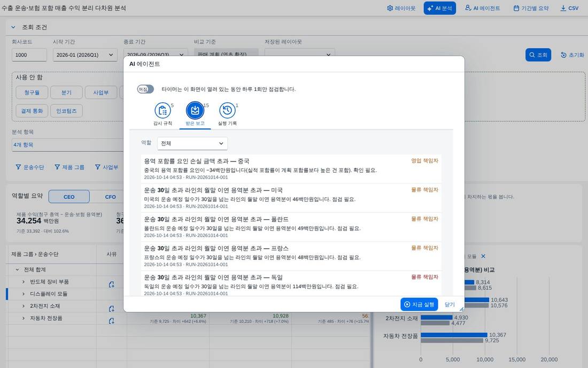This screenshot has width=588, height=368.
Task: Click the 사유 column header
Action: tap(111, 254)
